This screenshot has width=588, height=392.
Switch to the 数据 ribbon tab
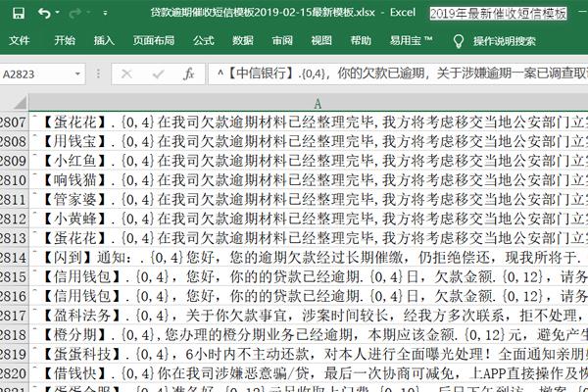243,40
